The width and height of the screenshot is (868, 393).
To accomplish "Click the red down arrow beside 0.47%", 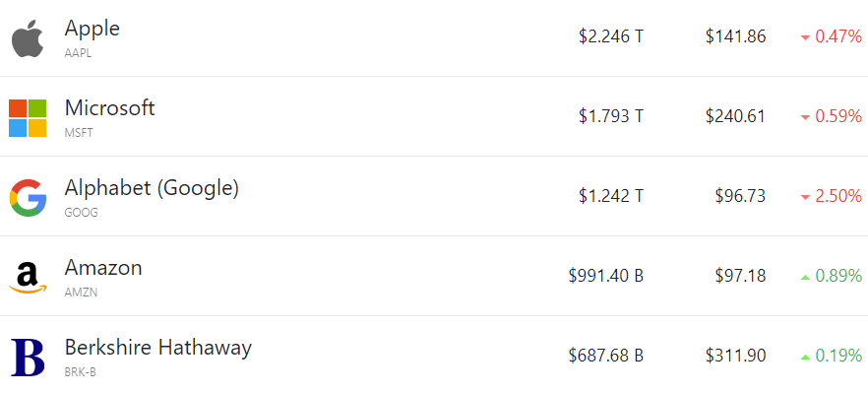I will click(805, 37).
